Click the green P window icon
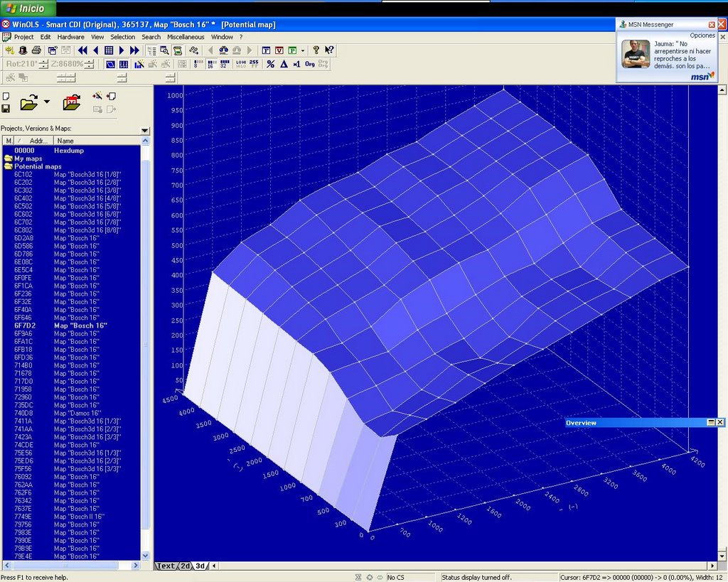This screenshot has width=728, height=582. (x=292, y=50)
